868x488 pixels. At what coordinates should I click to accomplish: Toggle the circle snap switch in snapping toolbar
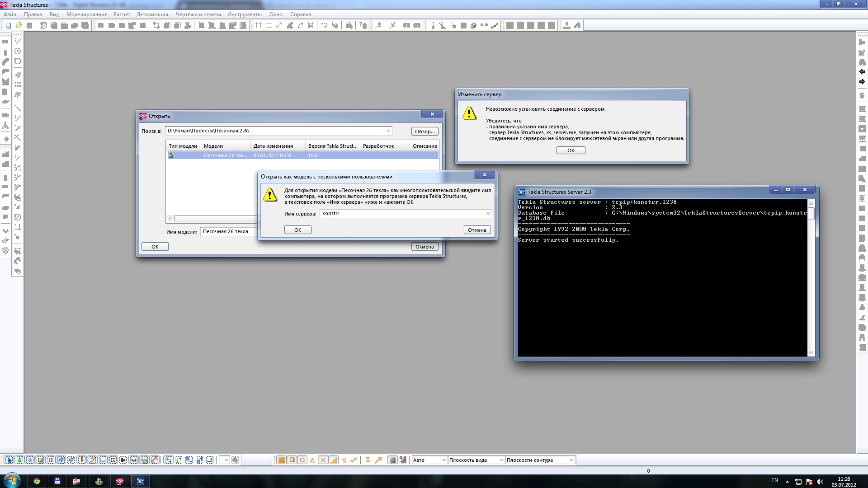(302, 460)
